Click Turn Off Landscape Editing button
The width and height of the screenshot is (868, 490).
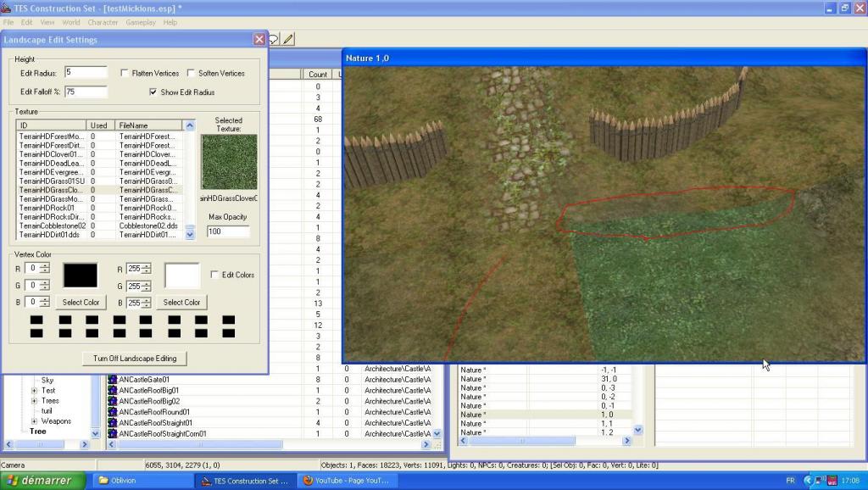pyautogui.click(x=135, y=359)
